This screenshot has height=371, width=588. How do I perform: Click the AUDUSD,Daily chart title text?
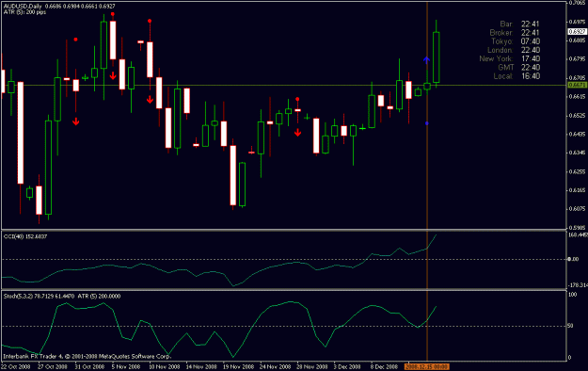click(x=24, y=7)
